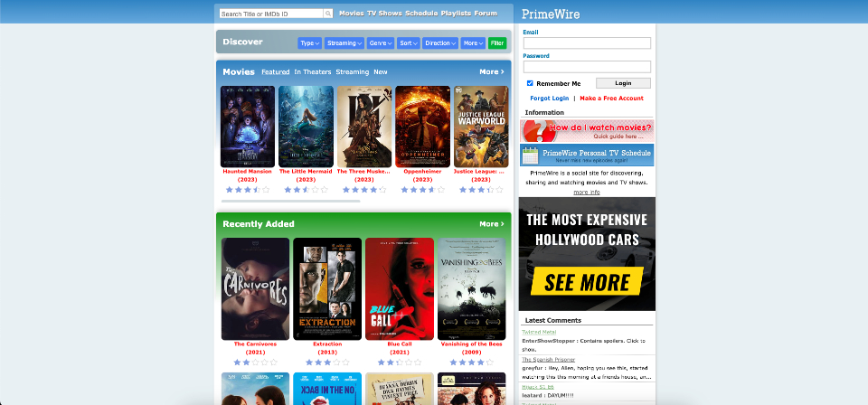Rate Justice League Warworld using stars

point(481,190)
